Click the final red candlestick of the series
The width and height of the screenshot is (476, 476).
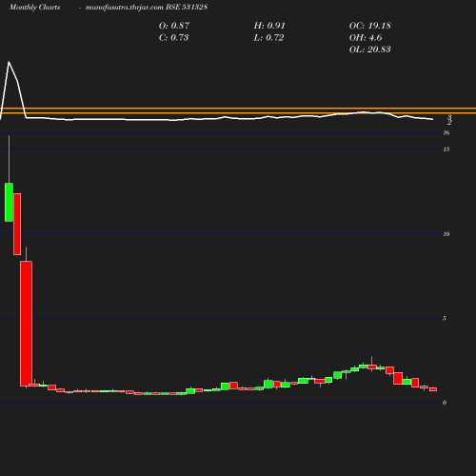[433, 389]
